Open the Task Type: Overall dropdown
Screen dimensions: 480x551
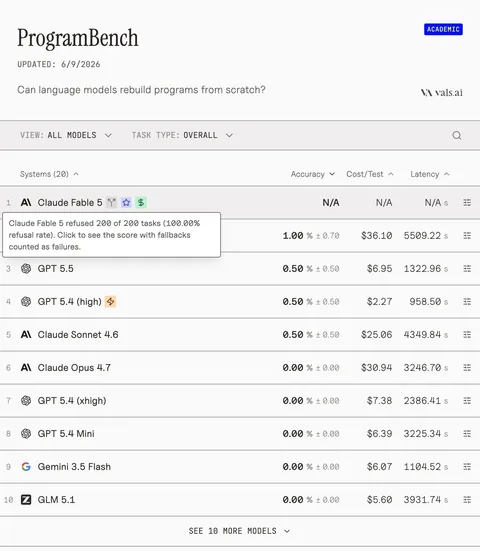pyautogui.click(x=182, y=135)
